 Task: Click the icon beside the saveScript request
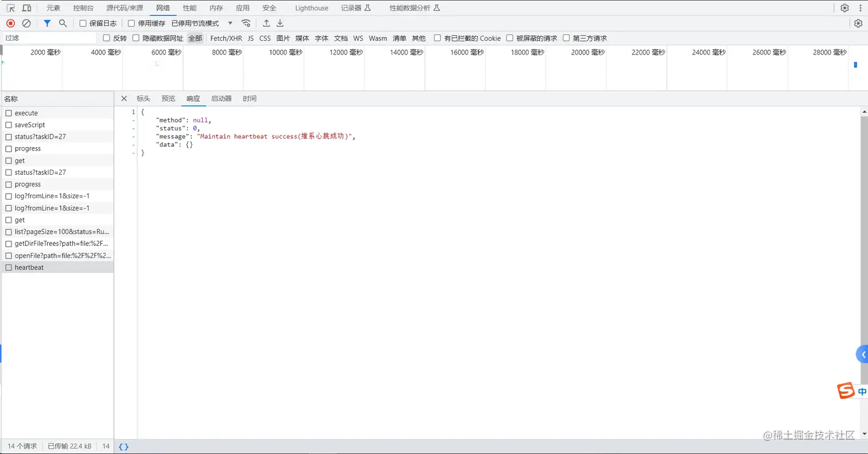coord(9,125)
